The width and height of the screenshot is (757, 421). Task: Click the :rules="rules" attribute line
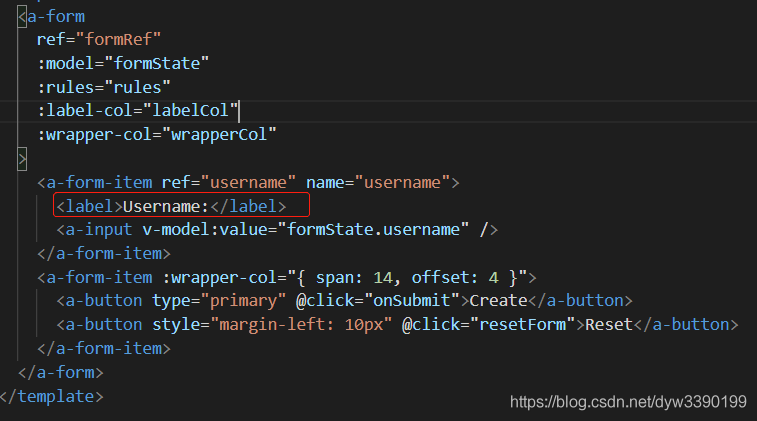click(x=104, y=87)
